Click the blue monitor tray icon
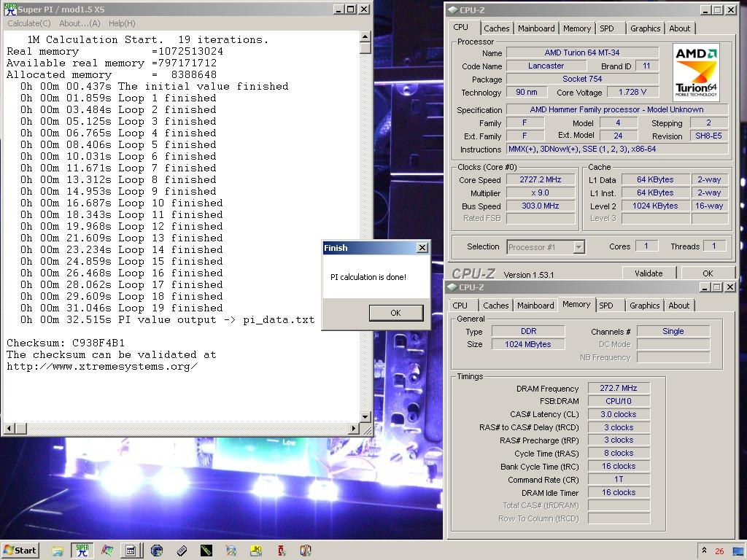The width and height of the screenshot is (747, 560). pyautogui.click(x=739, y=551)
